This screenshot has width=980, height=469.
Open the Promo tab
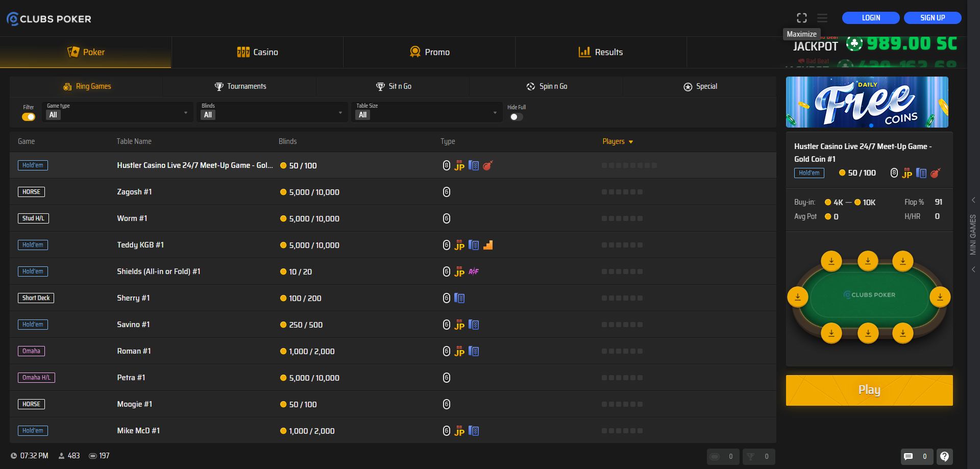pos(429,52)
